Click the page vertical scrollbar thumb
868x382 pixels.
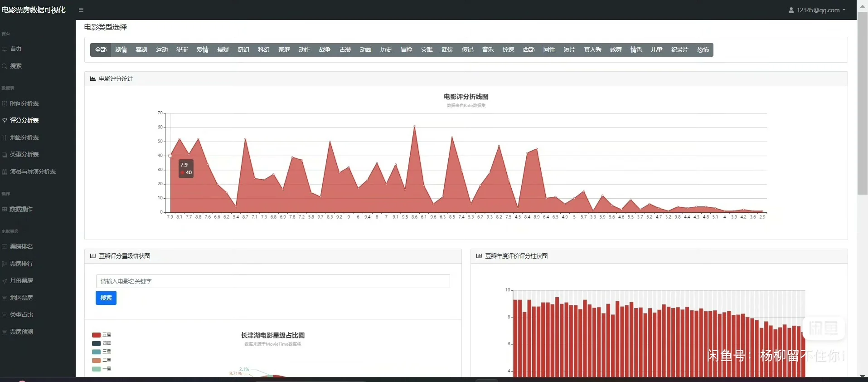[863, 103]
